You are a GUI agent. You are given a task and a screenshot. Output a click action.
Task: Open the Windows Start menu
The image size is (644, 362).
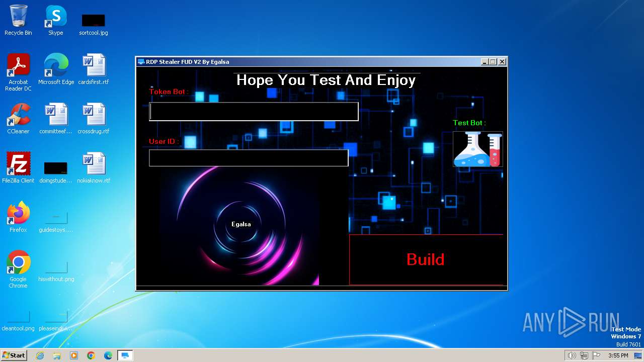tap(14, 355)
